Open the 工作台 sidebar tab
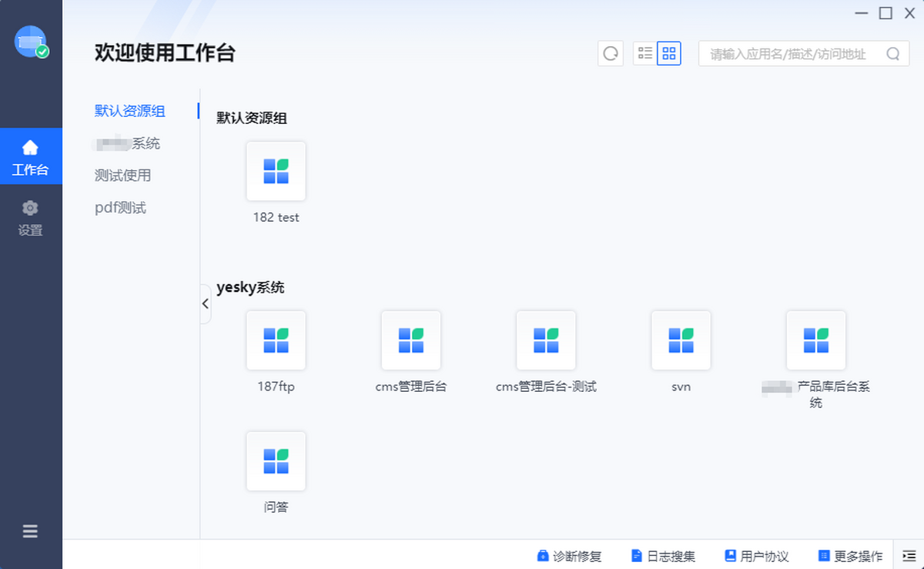The height and width of the screenshot is (569, 924). coord(31,156)
